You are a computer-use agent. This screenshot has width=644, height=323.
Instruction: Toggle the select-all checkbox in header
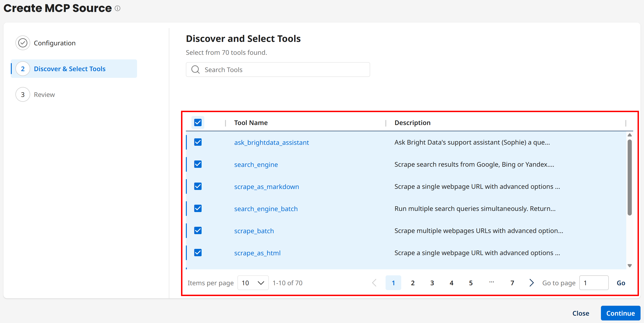(198, 122)
